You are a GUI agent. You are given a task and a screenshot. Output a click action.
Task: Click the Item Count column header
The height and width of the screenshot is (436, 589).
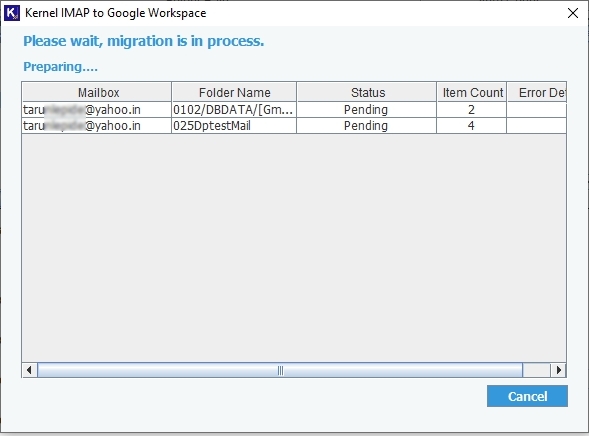pyautogui.click(x=472, y=92)
